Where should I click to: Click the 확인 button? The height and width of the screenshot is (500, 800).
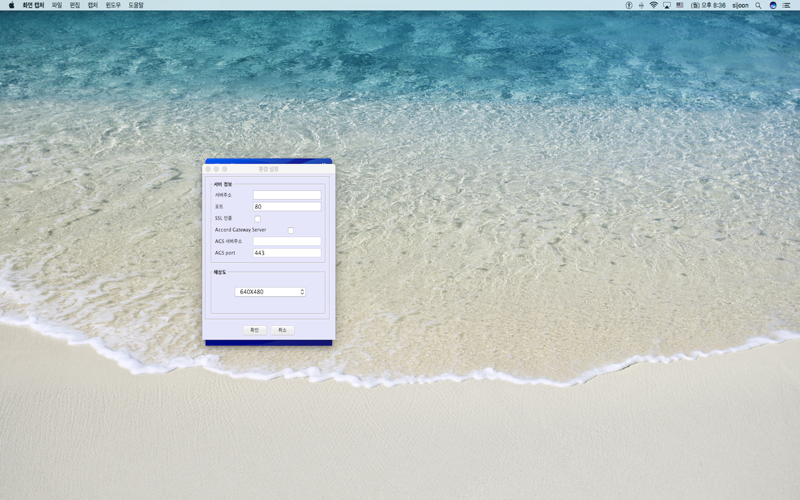(254, 330)
